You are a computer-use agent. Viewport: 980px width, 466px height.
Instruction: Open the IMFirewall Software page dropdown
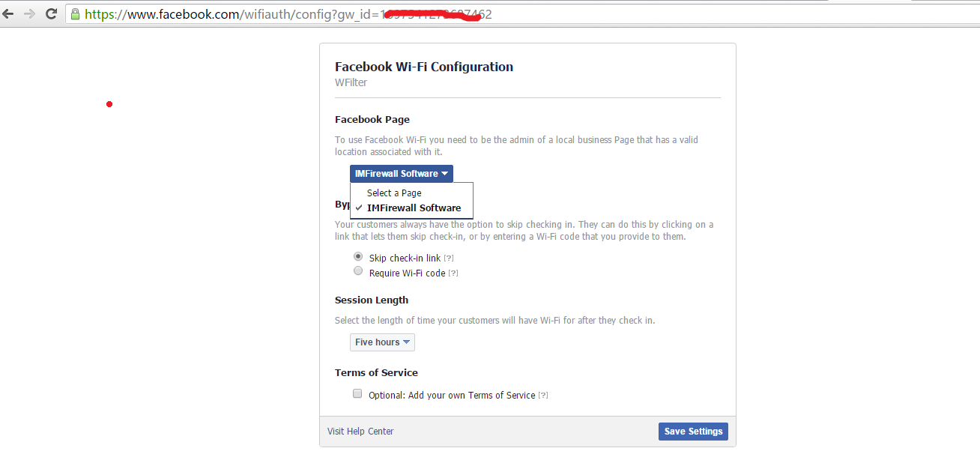[x=402, y=174]
